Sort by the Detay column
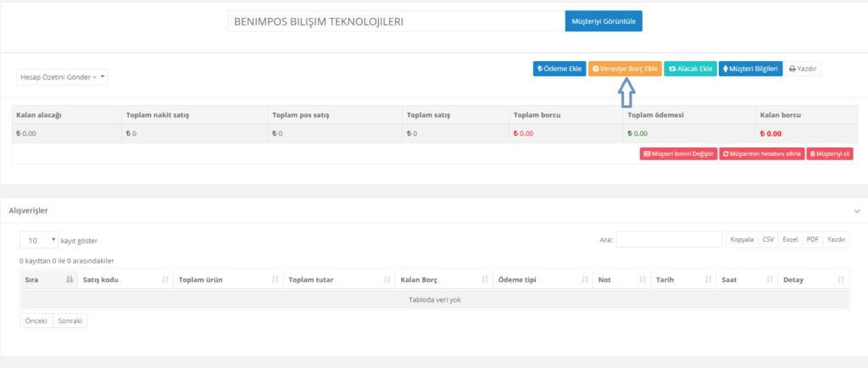Viewport: 868px width, 368px height. coord(813,280)
